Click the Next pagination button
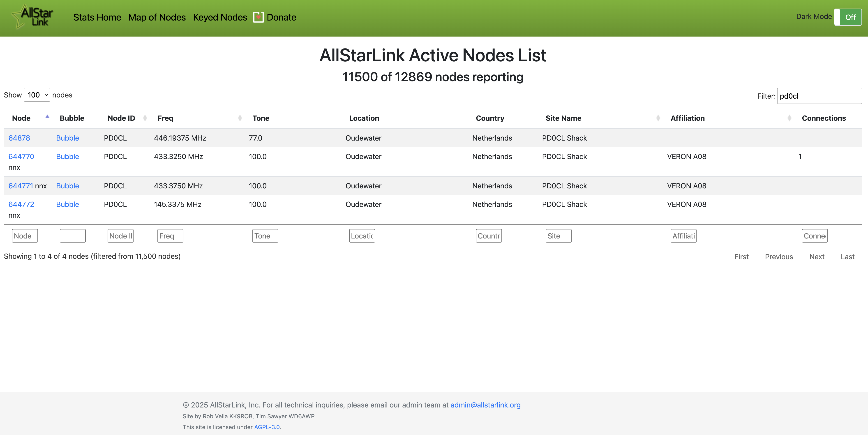868x435 pixels. pos(816,257)
